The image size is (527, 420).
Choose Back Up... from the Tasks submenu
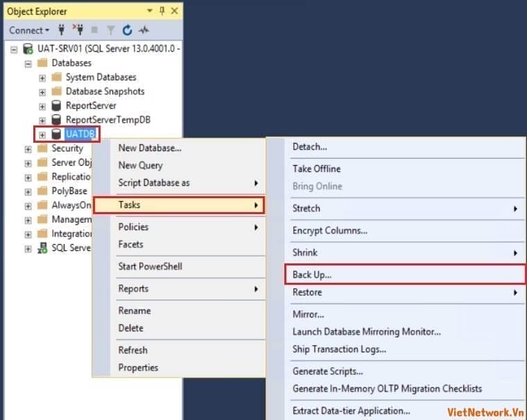coord(312,274)
